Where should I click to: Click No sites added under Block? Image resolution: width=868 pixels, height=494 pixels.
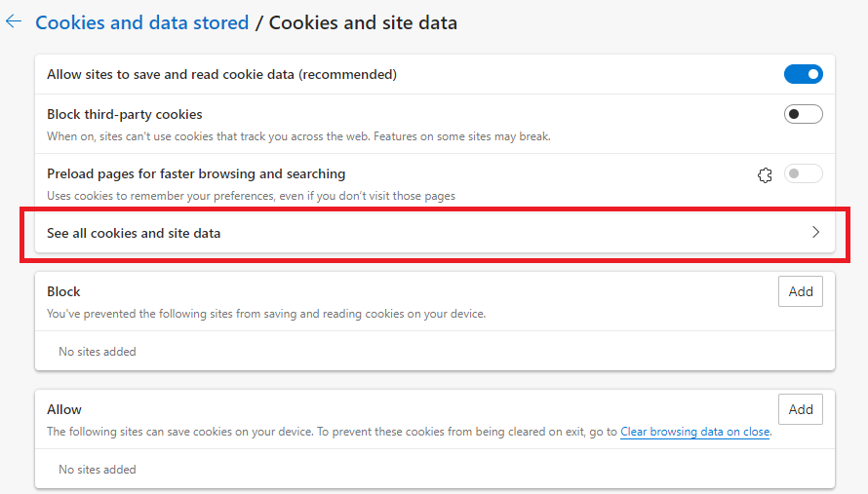click(98, 352)
